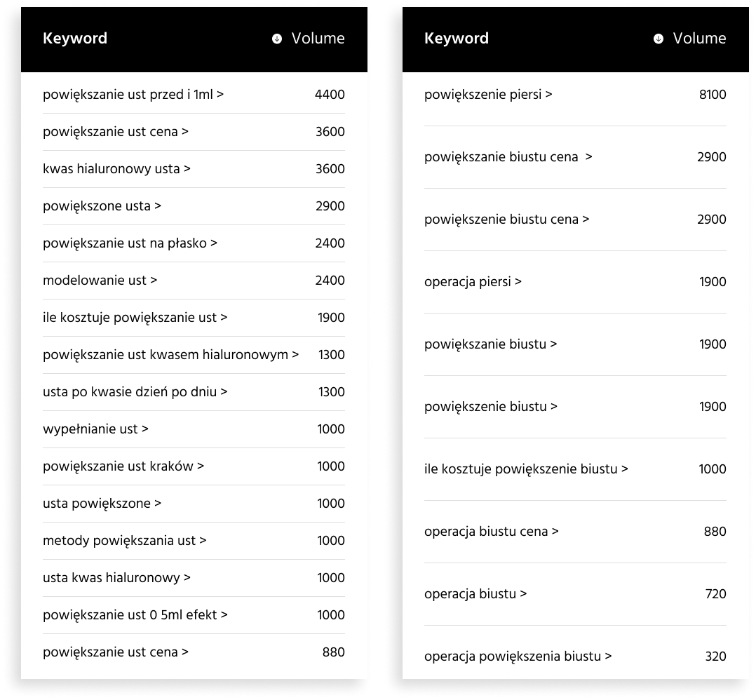Image resolution: width=756 pixels, height=700 pixels.
Task: Click the sort arrow icon beside left Volume
Action: pyautogui.click(x=277, y=39)
